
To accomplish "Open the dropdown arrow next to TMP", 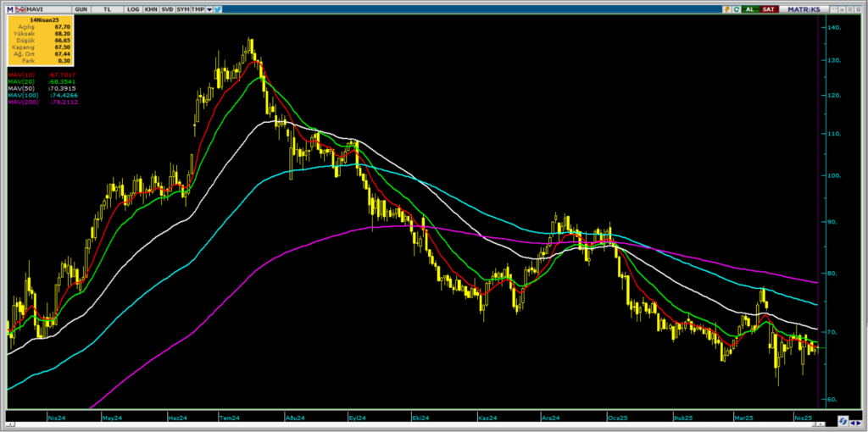I will click(209, 8).
